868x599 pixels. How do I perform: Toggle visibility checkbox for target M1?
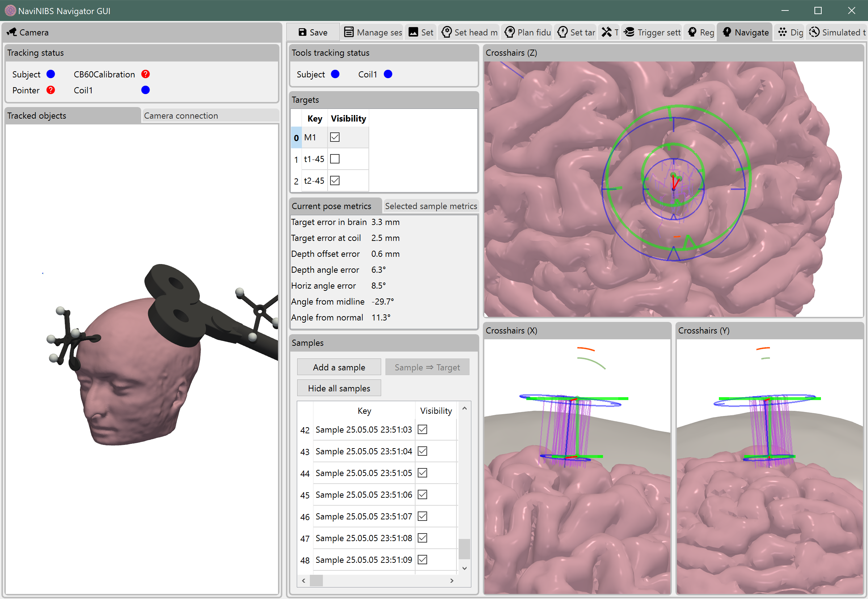(x=335, y=137)
